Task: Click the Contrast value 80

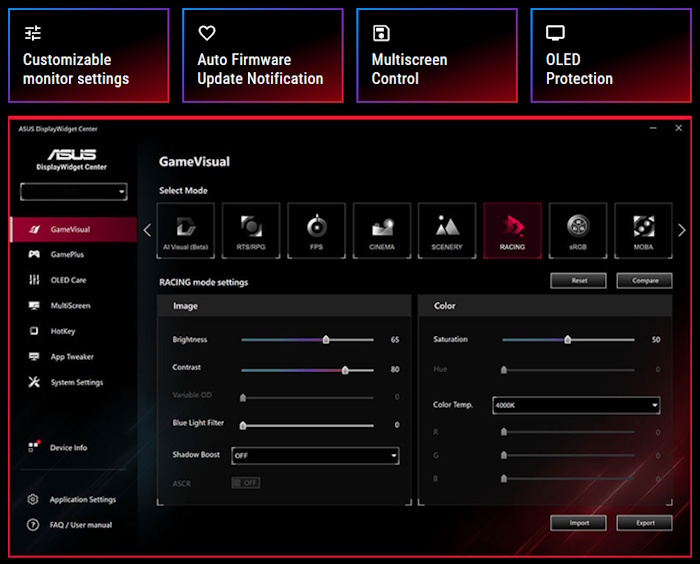Action: tap(395, 369)
